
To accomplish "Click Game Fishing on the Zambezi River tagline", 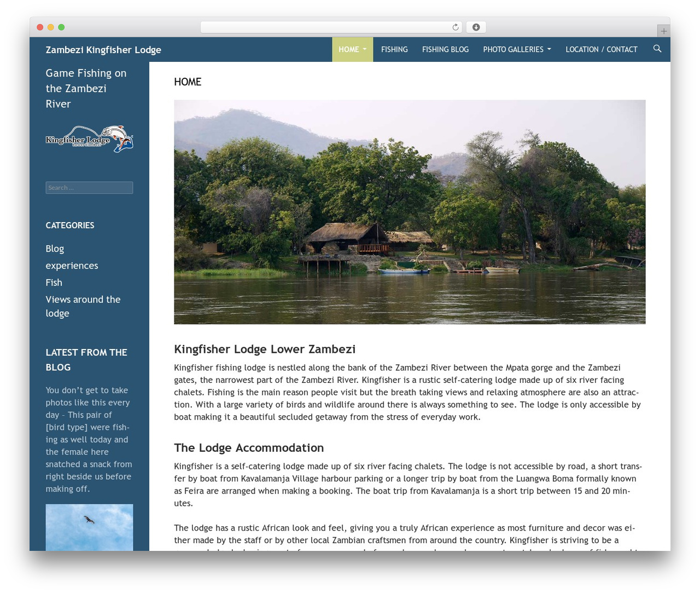I will tap(86, 89).
